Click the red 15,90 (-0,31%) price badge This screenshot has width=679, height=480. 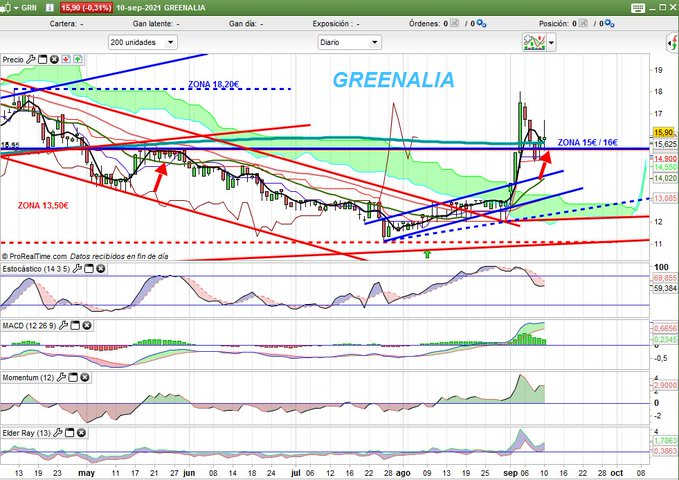(86, 8)
